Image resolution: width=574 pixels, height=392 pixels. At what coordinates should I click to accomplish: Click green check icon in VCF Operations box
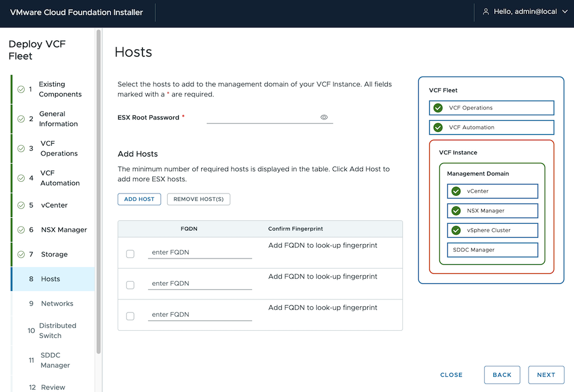point(438,108)
